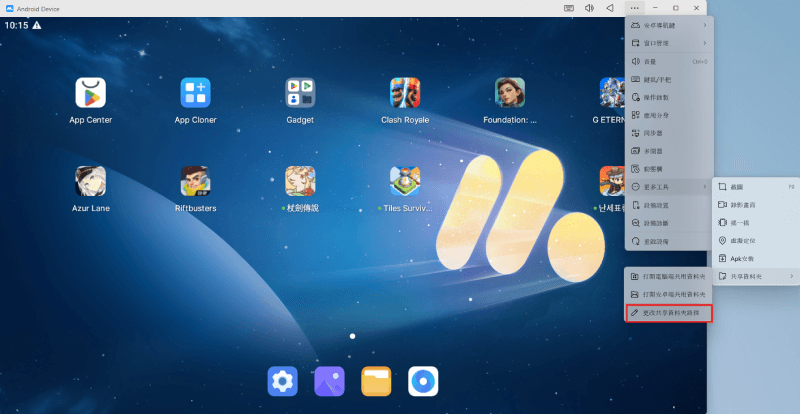Select Apk安裝 install item

tap(756, 259)
